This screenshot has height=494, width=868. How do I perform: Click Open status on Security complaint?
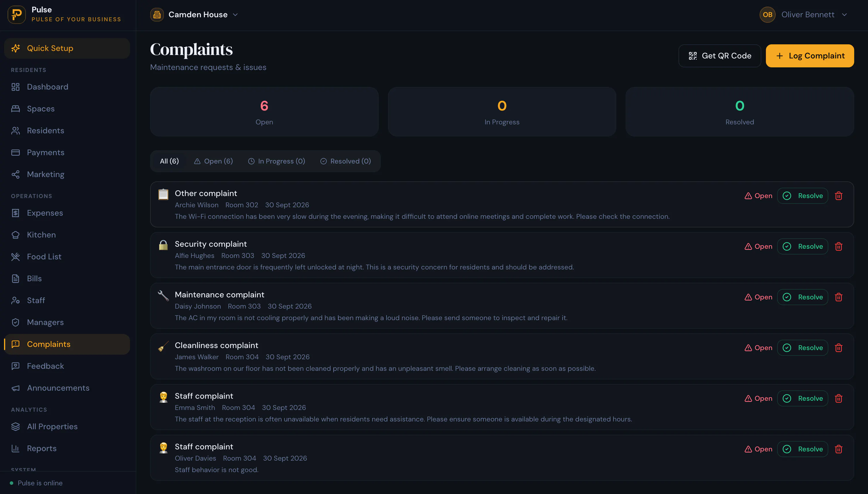[x=758, y=246]
